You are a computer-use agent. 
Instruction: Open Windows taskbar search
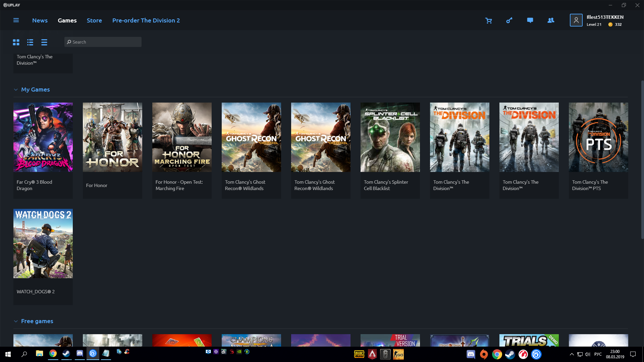click(24, 354)
